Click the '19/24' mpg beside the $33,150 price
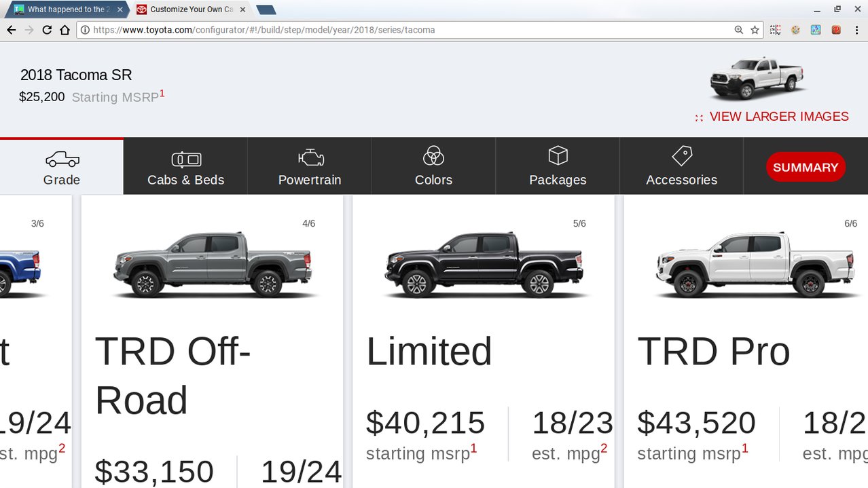This screenshot has width=868, height=488. (x=301, y=472)
